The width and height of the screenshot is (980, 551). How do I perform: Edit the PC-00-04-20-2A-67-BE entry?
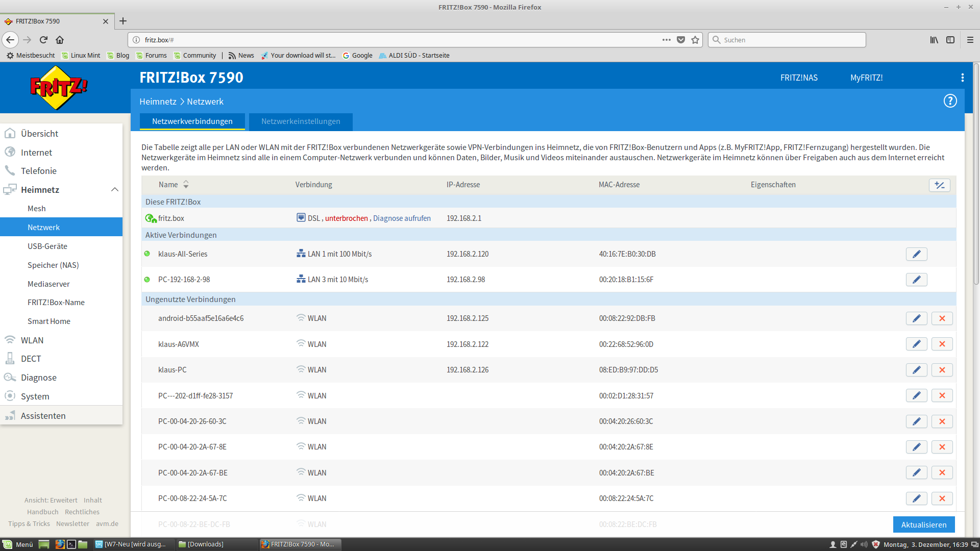point(916,473)
